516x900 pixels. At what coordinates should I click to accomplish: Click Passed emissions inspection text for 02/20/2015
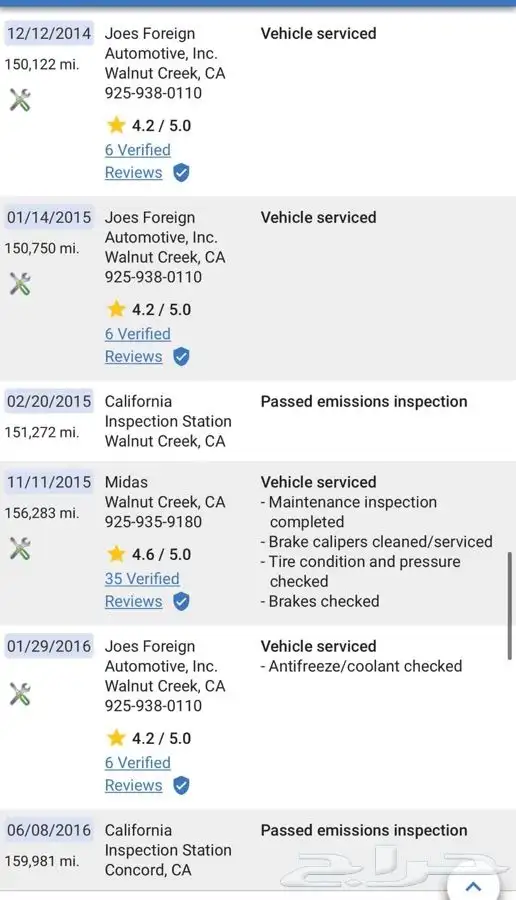364,401
